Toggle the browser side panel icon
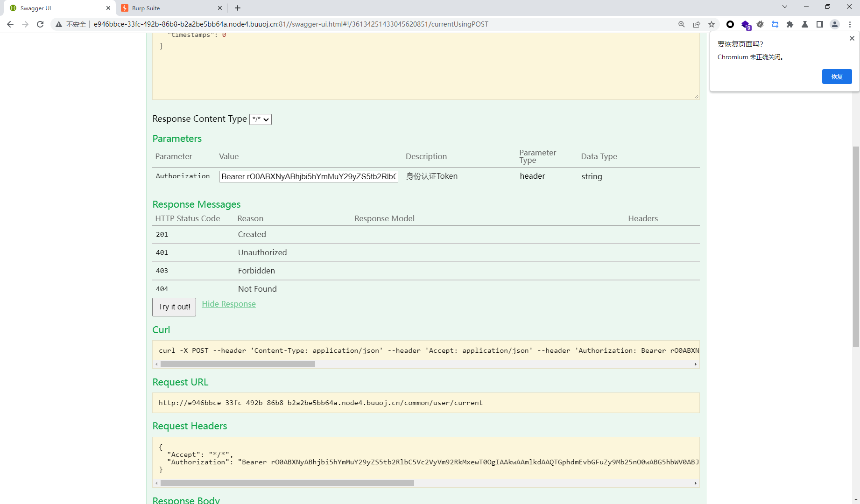The height and width of the screenshot is (504, 860). tap(820, 24)
